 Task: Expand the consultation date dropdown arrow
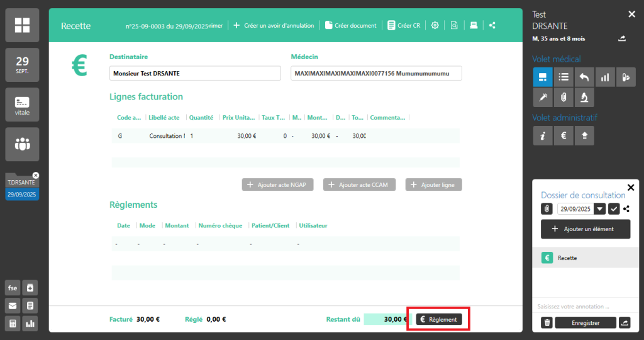(600, 208)
